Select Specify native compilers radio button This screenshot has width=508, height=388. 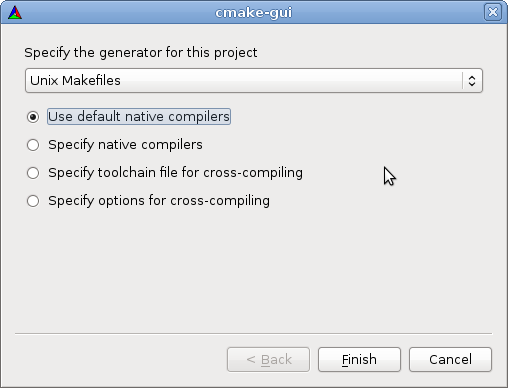tap(33, 145)
